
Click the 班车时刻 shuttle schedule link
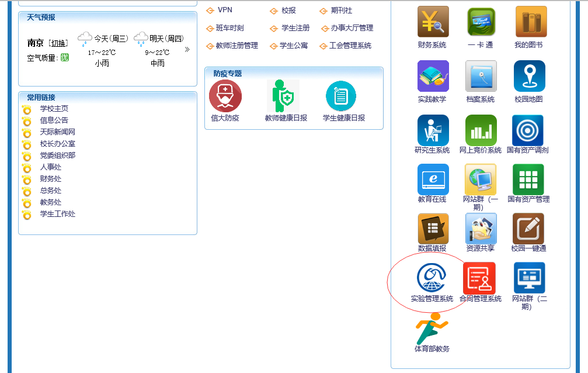pos(229,28)
